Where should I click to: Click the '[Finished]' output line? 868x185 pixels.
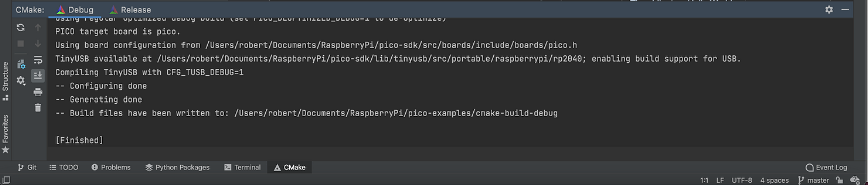point(79,140)
